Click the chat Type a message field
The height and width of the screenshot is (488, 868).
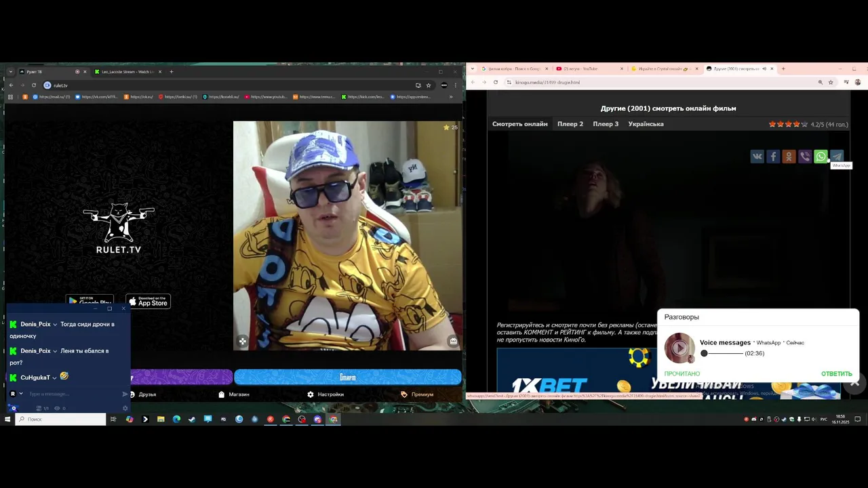73,394
